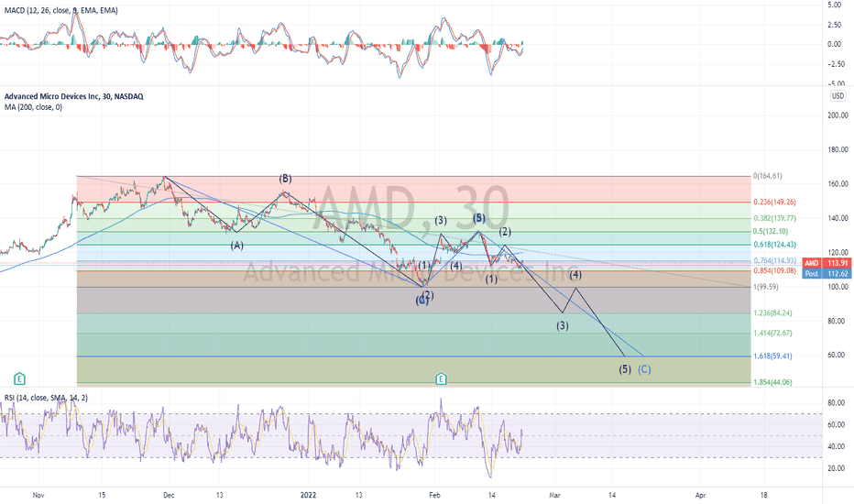Click the 2022 label on time axis

(308, 495)
